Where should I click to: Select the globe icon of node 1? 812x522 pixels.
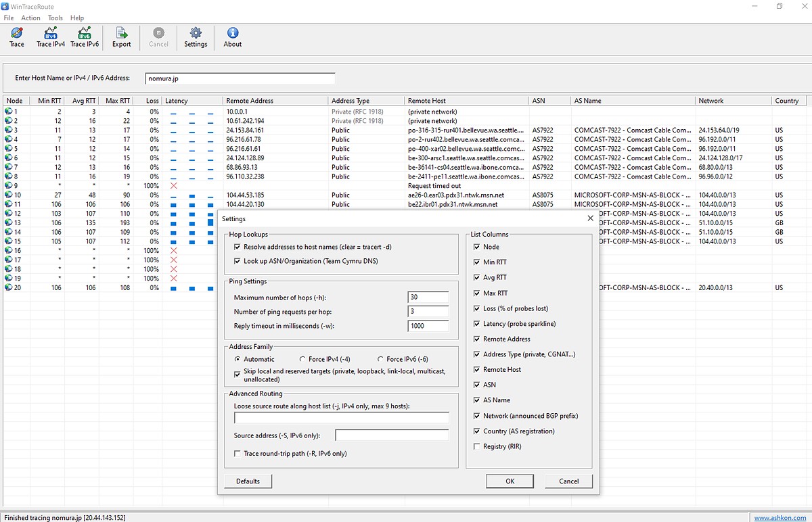click(9, 112)
